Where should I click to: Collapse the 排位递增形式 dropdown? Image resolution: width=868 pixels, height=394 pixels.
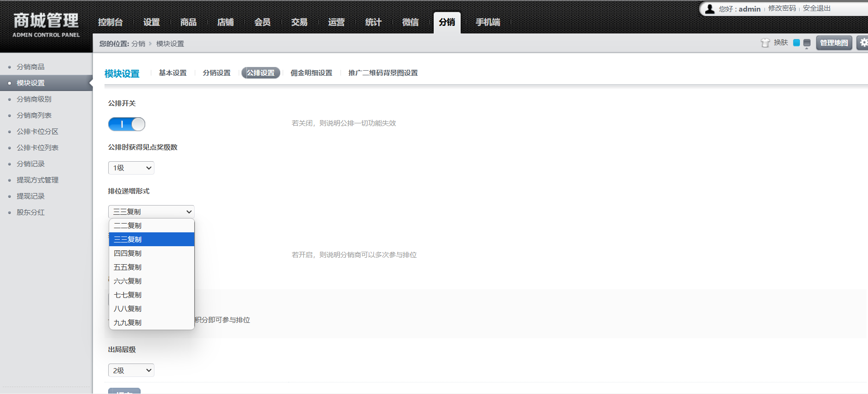point(151,212)
